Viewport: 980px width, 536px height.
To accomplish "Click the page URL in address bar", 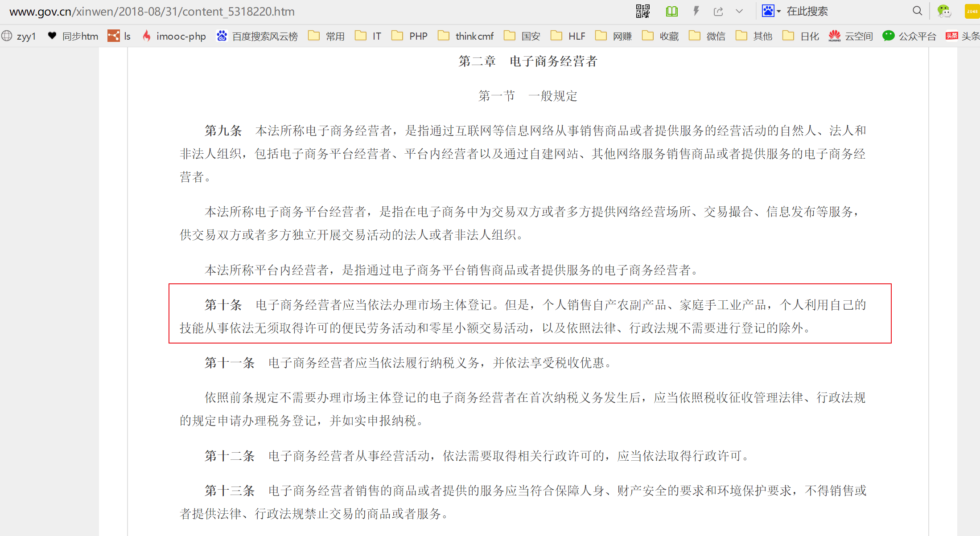I will 152,11.
